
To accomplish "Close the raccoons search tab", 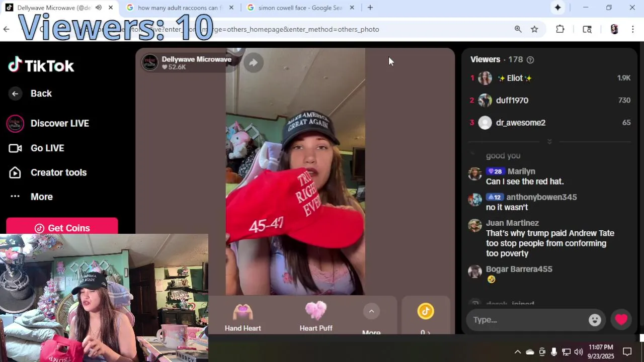I will tap(231, 8).
